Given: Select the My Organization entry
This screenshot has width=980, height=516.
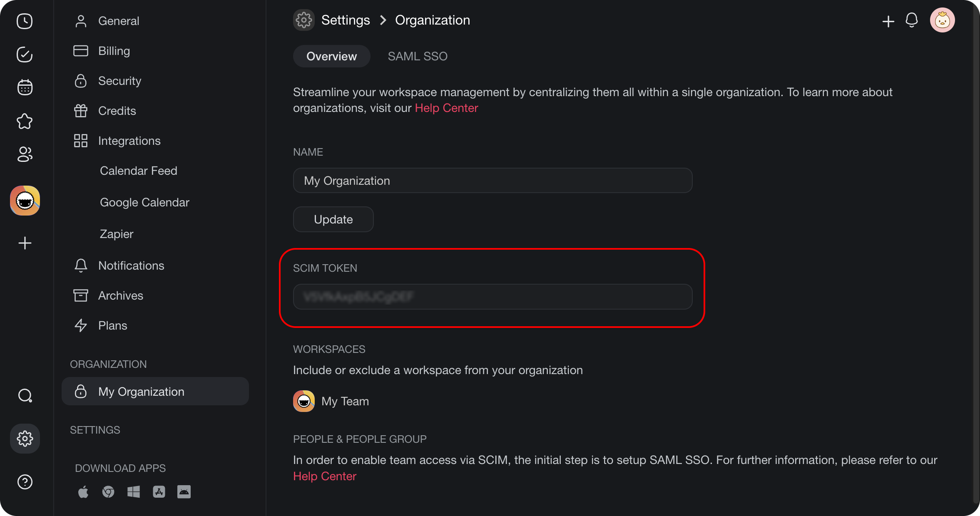Looking at the screenshot, I should point(141,392).
